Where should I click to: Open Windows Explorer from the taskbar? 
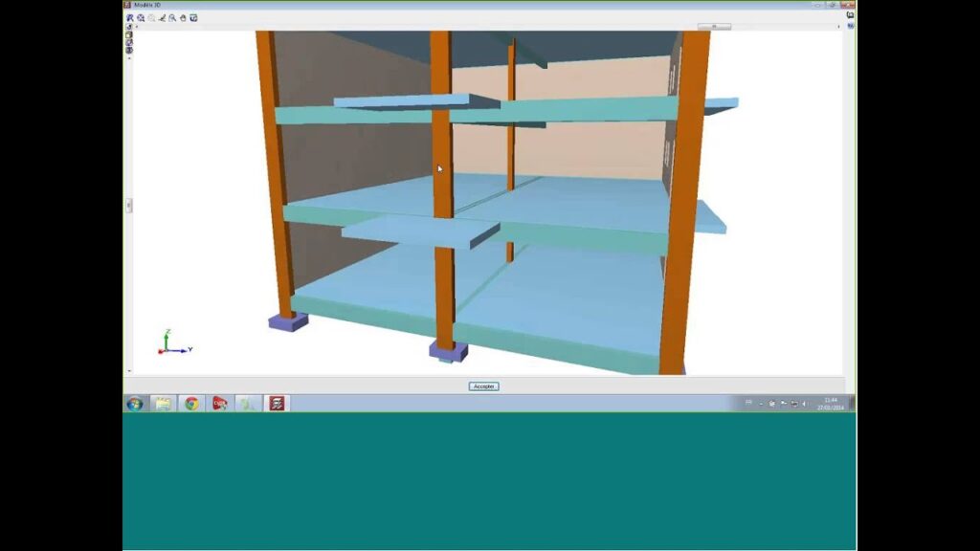point(163,404)
